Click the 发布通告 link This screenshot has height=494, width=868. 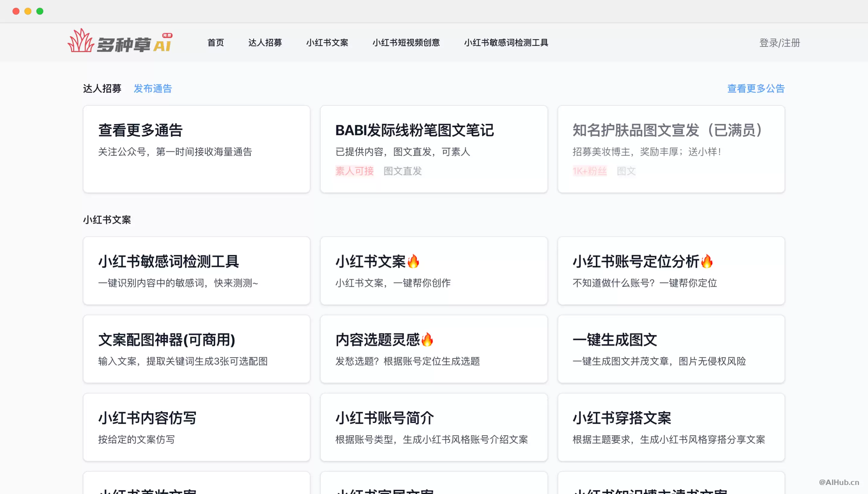[x=153, y=89]
